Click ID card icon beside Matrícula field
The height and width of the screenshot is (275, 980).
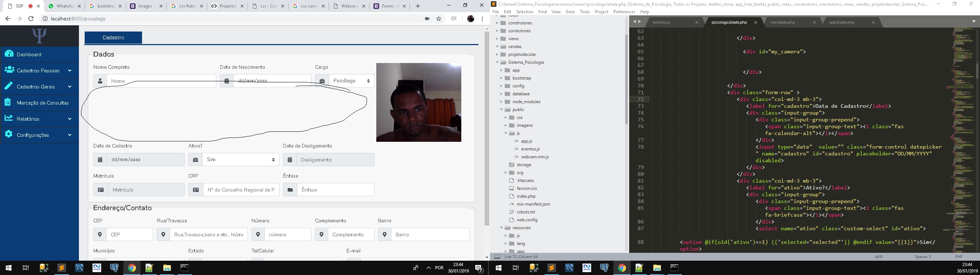click(x=101, y=189)
